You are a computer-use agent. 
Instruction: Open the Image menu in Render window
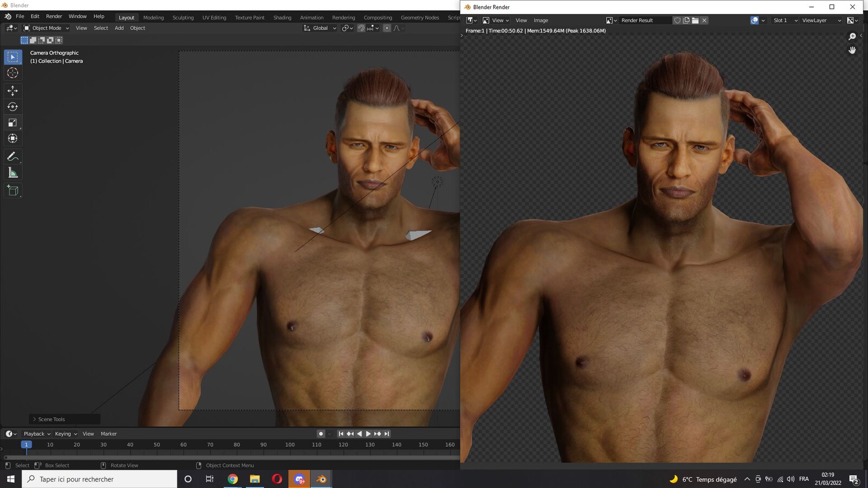(x=541, y=21)
